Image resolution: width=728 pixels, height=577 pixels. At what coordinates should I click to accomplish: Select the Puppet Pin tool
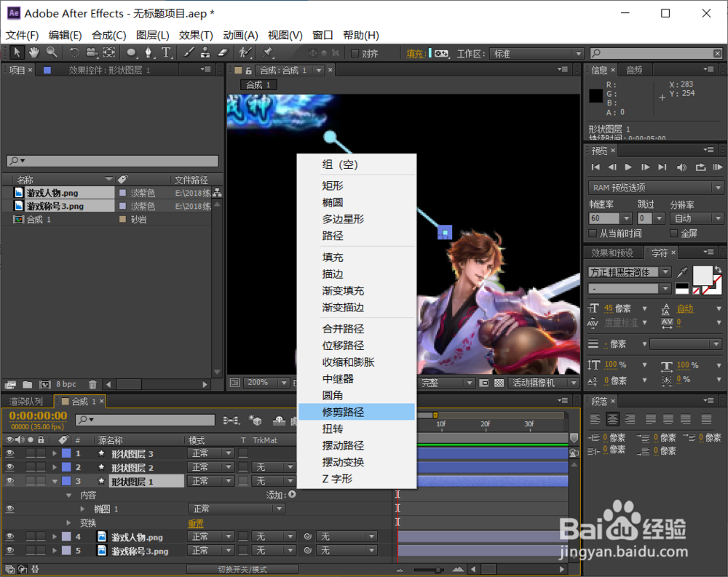[267, 52]
